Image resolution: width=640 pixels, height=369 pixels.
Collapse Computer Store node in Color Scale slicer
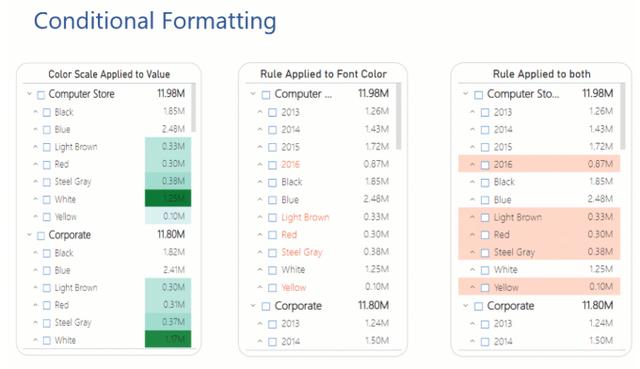[29, 94]
